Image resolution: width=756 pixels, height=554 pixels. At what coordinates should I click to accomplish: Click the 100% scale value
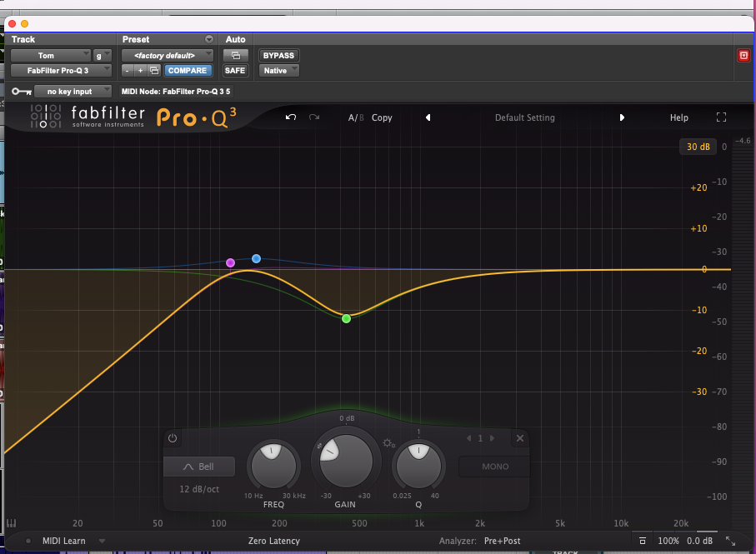point(668,541)
